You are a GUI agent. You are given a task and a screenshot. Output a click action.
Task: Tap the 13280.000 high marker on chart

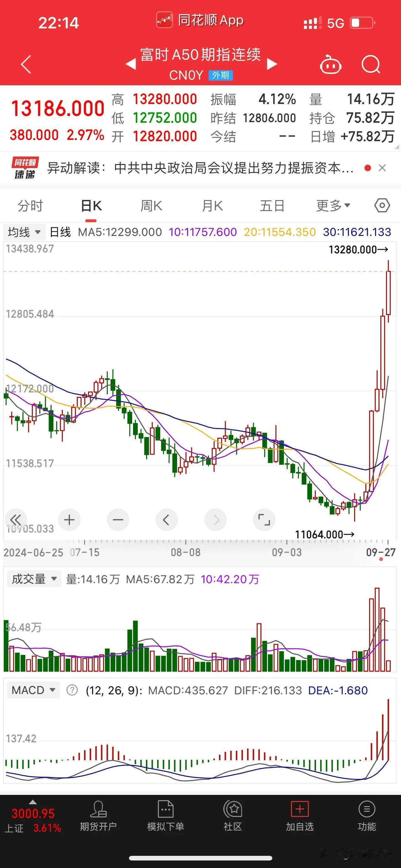pos(359,250)
